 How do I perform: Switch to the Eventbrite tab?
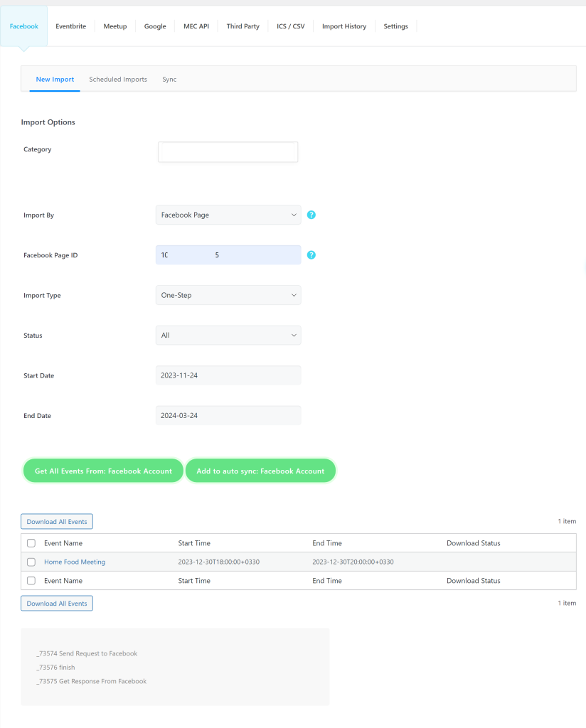click(x=70, y=26)
